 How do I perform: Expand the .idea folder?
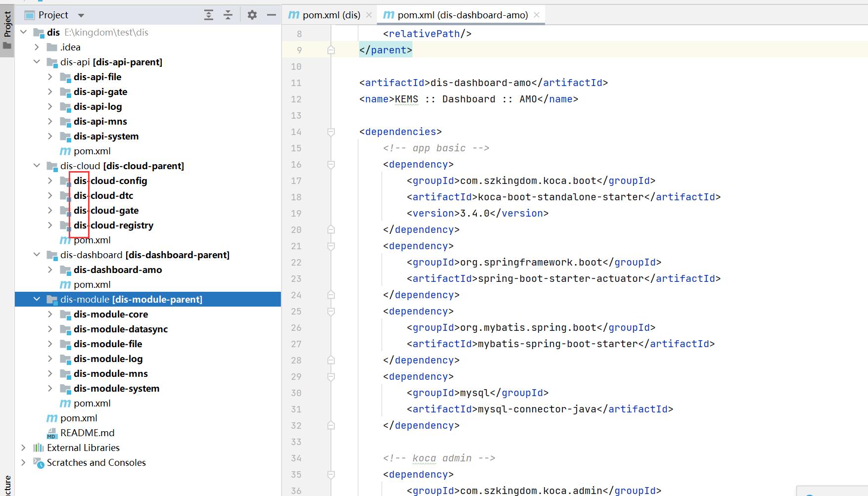click(x=37, y=47)
